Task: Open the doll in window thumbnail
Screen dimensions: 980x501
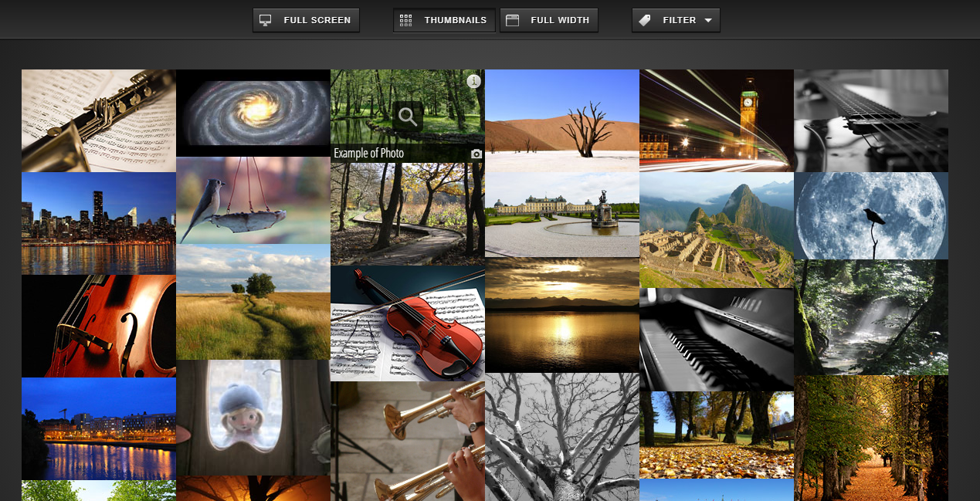Action: click(x=253, y=418)
